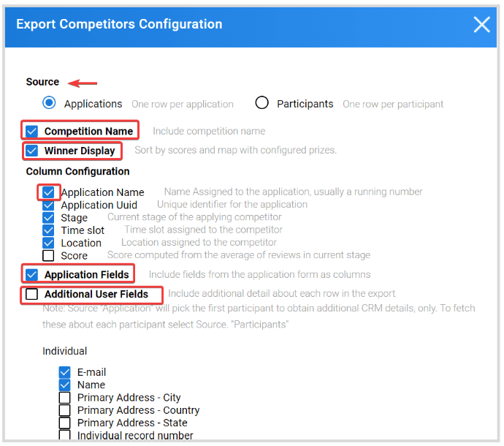504x446 pixels.
Task: Enable the Score column checkbox
Action: tap(48, 255)
